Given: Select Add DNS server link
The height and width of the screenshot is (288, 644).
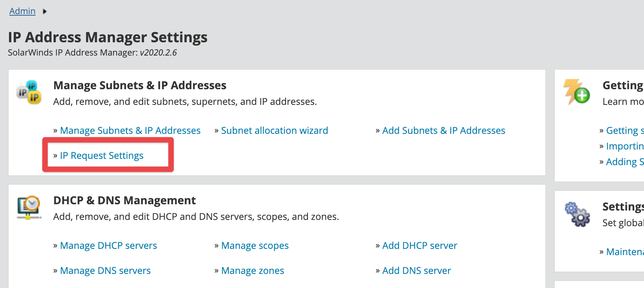Looking at the screenshot, I should (416, 270).
